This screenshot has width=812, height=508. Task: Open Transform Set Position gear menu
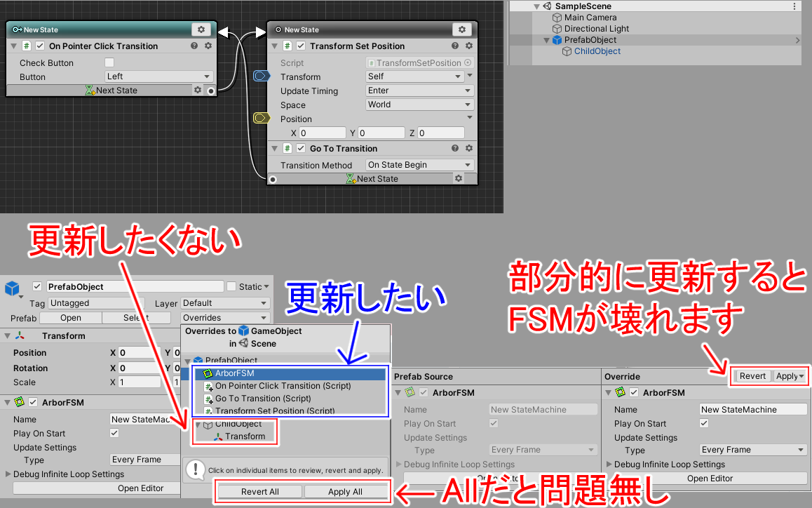pyautogui.click(x=469, y=46)
